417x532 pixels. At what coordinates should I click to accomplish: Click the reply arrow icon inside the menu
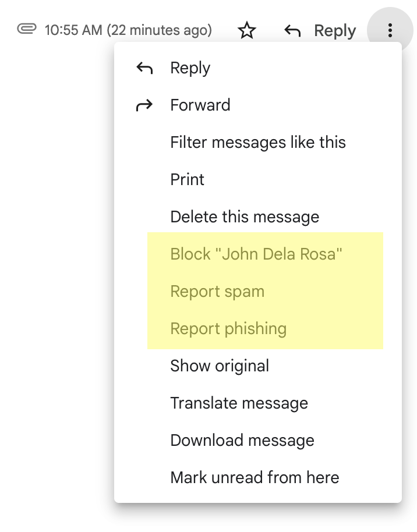[144, 68]
